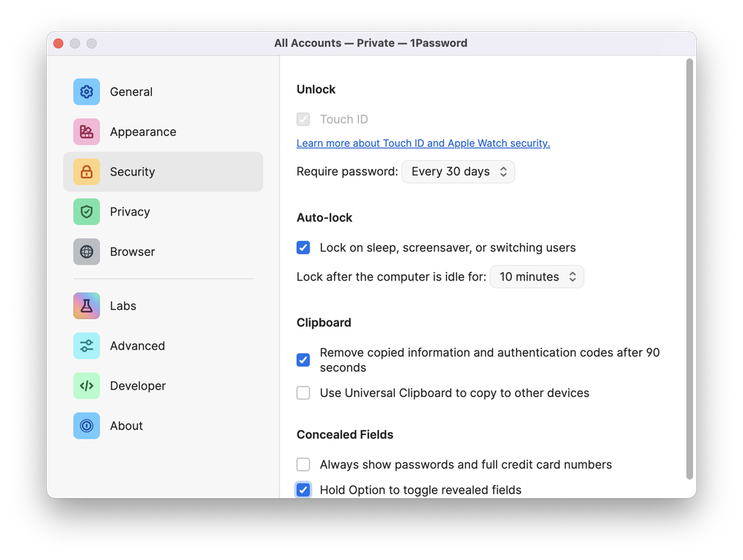Switch to the Security tab label
This screenshot has height=560, width=743.
tap(132, 172)
